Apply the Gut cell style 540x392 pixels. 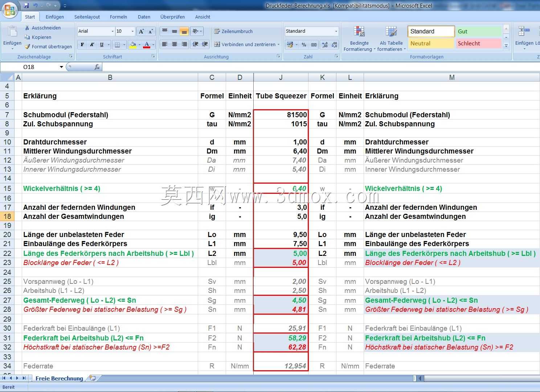click(478, 31)
